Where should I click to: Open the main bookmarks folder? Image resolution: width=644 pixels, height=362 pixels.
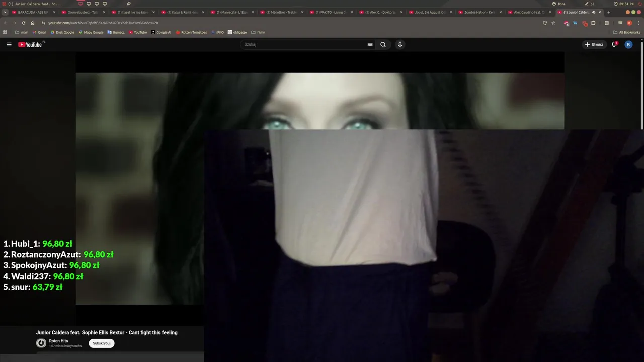pos(22,32)
